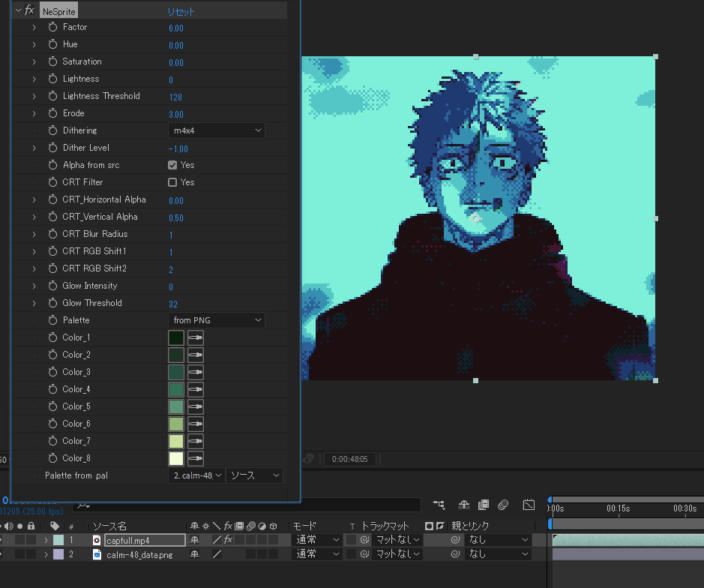Click the トラックマット column header
704x588 pixels.
tap(385, 526)
